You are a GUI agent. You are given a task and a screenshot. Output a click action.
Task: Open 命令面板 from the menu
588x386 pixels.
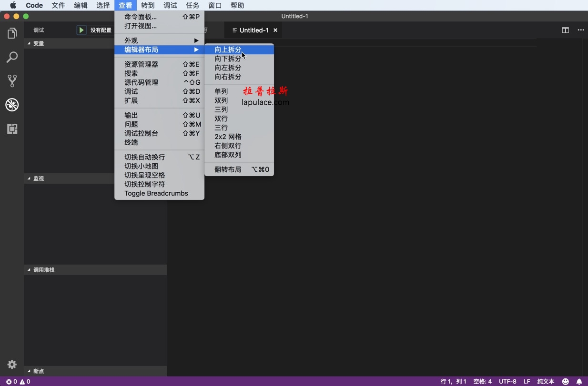click(x=159, y=17)
